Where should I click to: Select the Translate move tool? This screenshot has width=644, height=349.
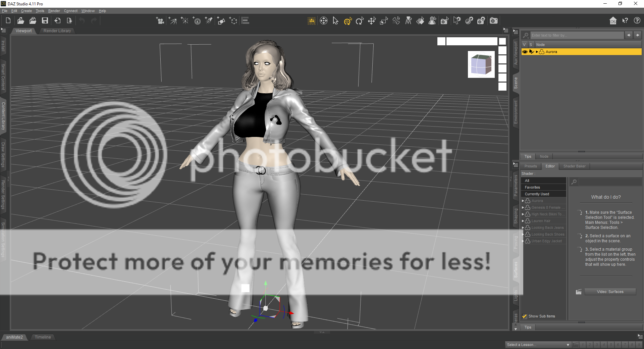pyautogui.click(x=372, y=21)
